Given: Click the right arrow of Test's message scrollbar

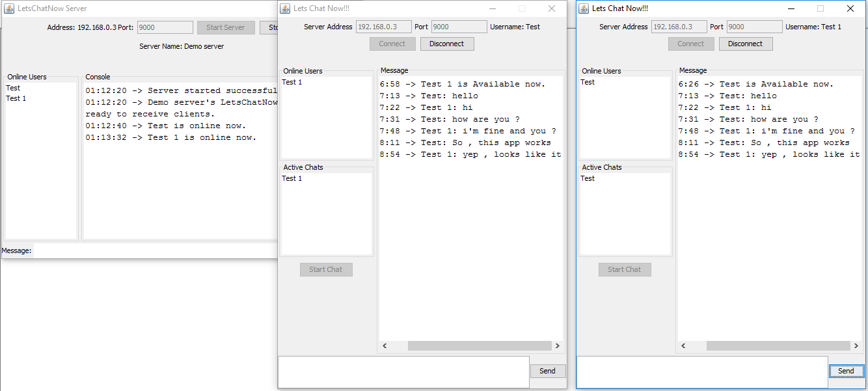Looking at the screenshot, I should point(558,345).
